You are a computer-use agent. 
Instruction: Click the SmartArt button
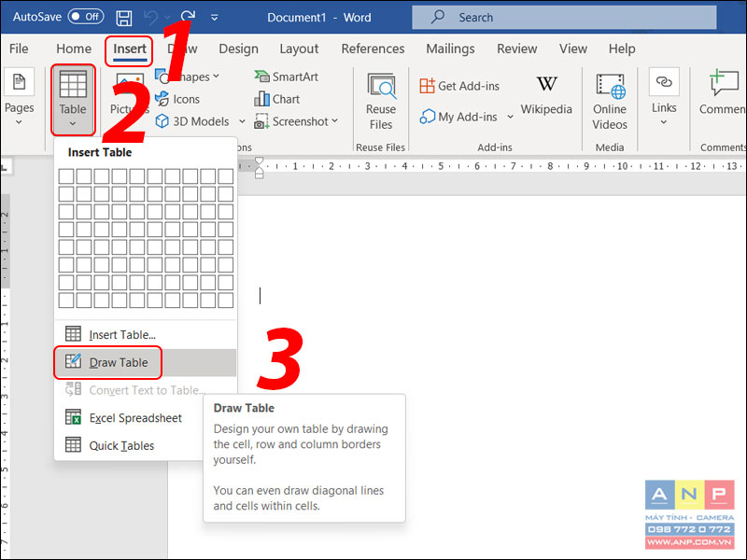pos(287,77)
